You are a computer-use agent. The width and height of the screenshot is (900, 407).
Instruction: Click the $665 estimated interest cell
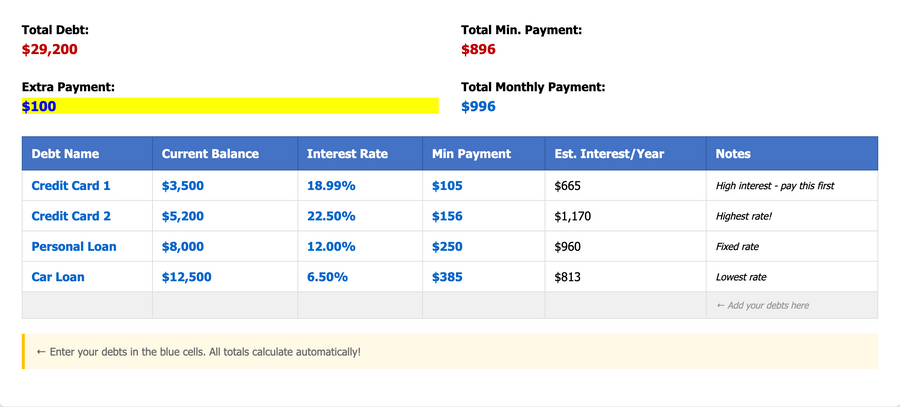626,186
